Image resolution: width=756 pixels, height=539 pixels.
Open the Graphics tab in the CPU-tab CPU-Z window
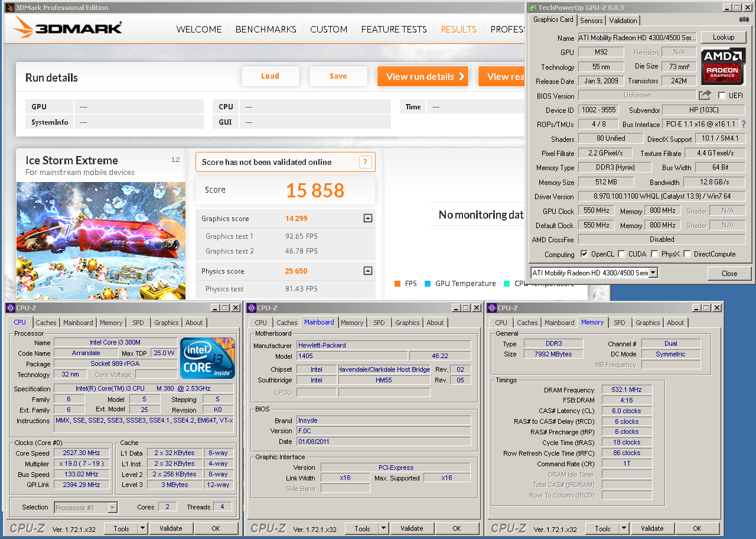click(167, 323)
